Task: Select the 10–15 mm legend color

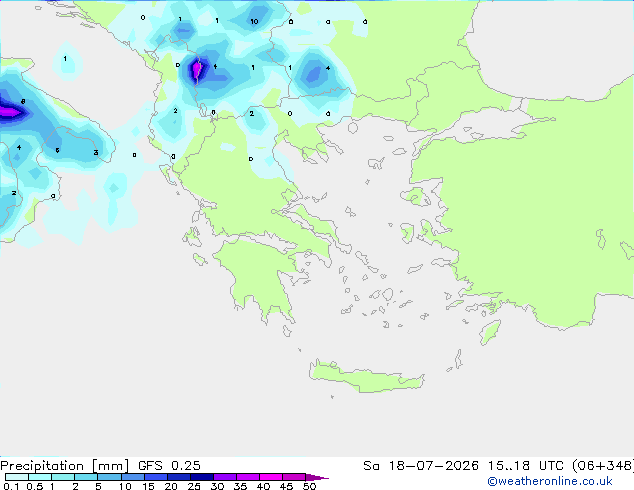Action: tap(132, 477)
